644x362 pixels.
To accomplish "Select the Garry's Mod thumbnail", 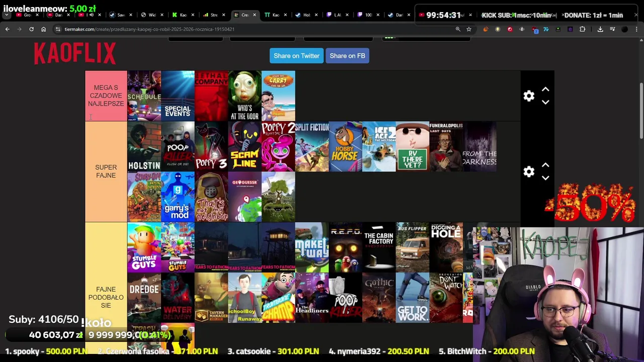I will pos(178,197).
